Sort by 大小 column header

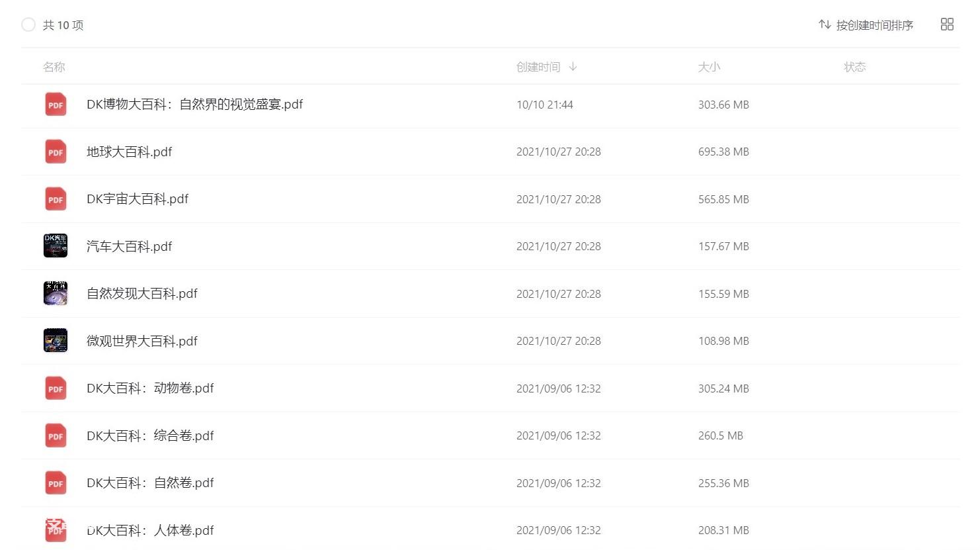pyautogui.click(x=709, y=67)
